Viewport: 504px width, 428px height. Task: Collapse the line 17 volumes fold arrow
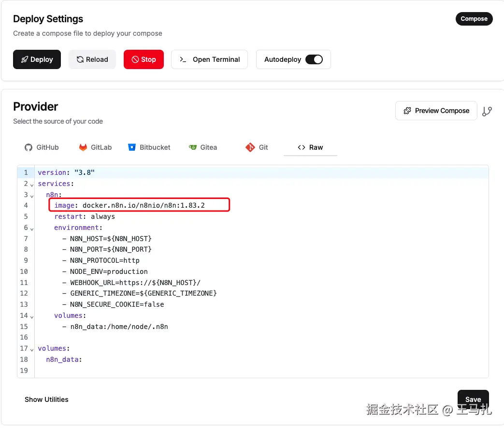click(x=32, y=350)
